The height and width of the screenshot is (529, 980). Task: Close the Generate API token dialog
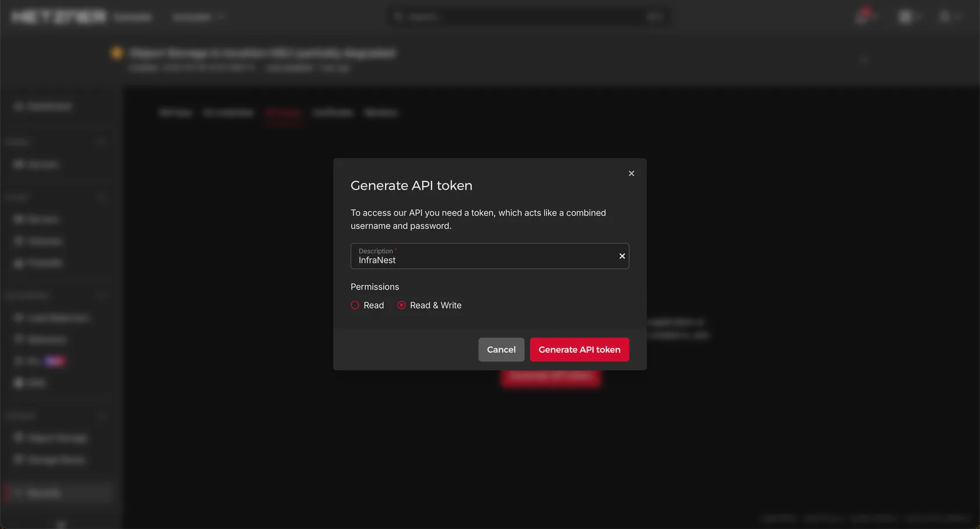coord(631,173)
